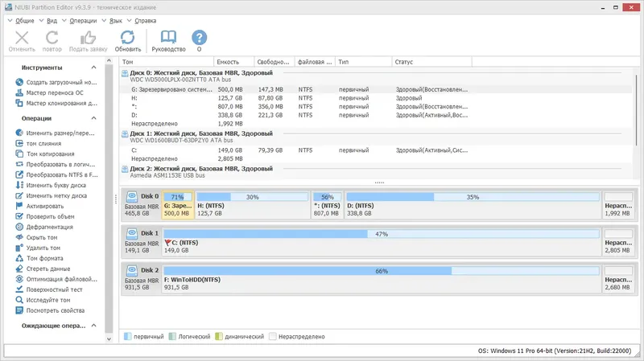Click the Подать заявку thumbs-up icon
The width and height of the screenshot is (644, 361).
(88, 38)
